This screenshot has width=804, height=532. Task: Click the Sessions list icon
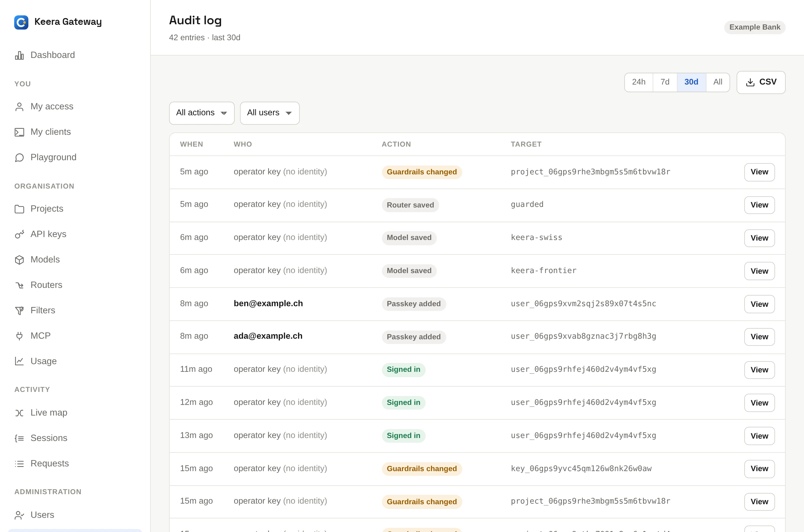point(19,438)
